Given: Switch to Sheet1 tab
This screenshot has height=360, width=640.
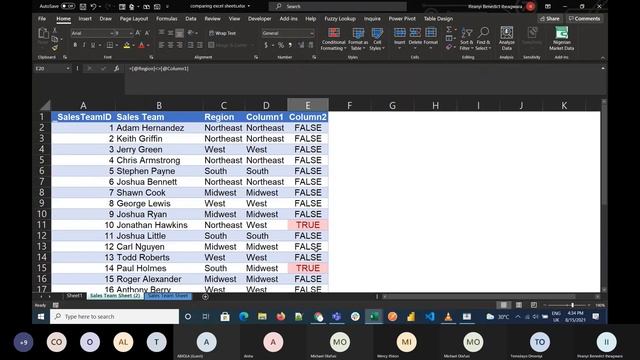Looking at the screenshot, I should tap(74, 296).
